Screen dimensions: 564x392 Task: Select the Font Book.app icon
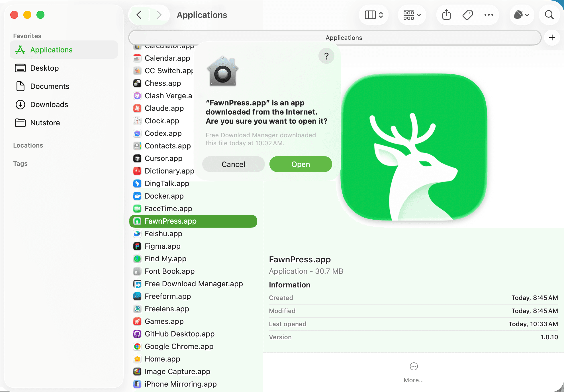click(x=137, y=271)
